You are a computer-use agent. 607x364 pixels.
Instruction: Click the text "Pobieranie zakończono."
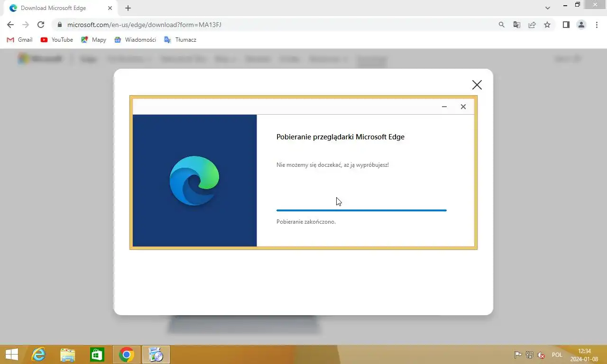tap(306, 222)
